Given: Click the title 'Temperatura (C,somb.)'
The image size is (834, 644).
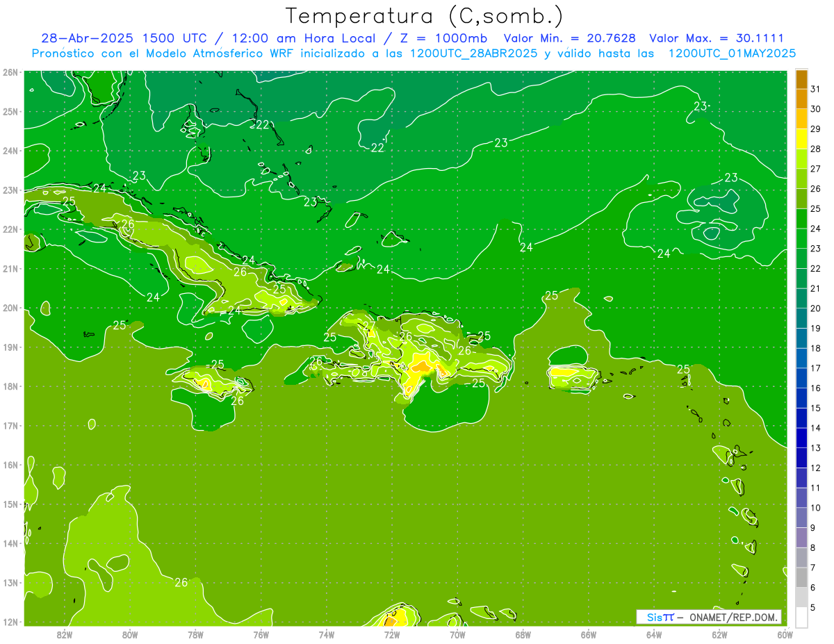Looking at the screenshot, I should tap(425, 17).
